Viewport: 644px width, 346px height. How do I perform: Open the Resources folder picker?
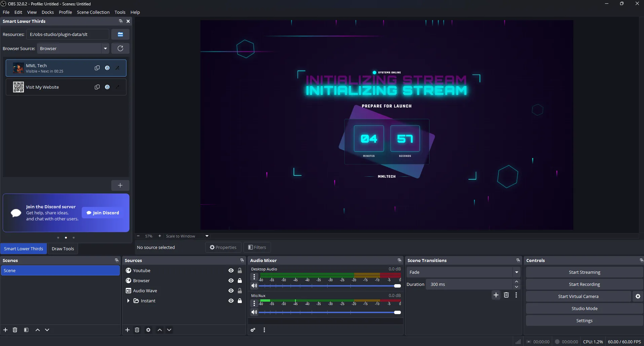[x=120, y=34]
